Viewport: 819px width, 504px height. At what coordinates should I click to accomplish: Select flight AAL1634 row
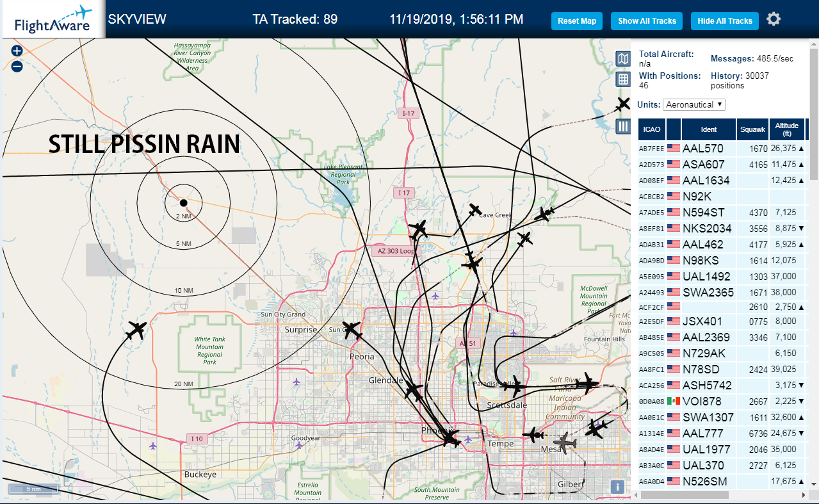(722, 180)
